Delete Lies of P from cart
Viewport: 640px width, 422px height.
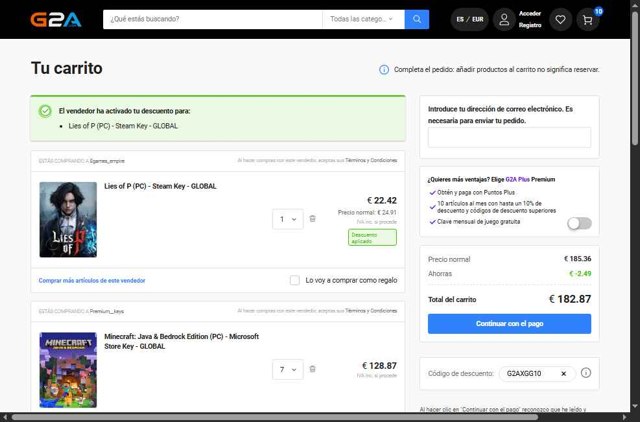pos(313,219)
